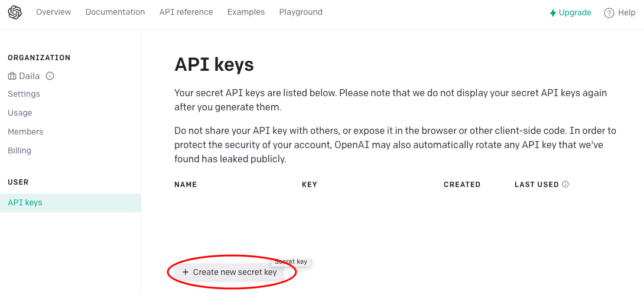This screenshot has width=644, height=295.
Task: Go to Documentation in the top navigation
Action: click(x=115, y=12)
